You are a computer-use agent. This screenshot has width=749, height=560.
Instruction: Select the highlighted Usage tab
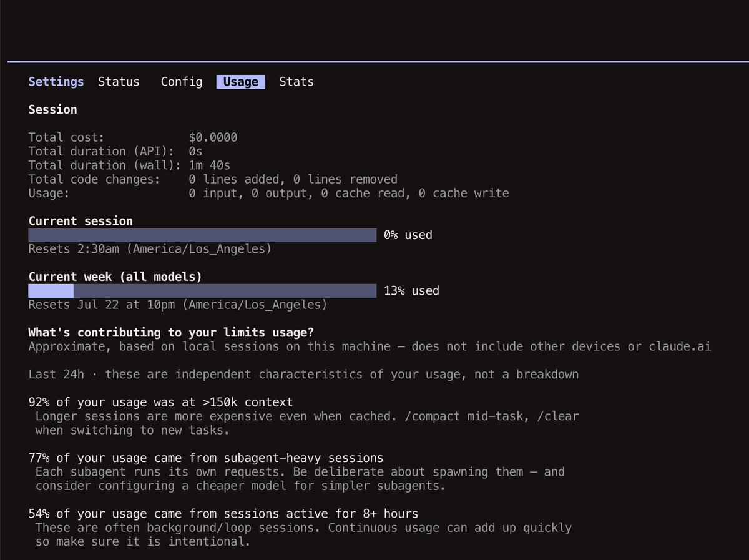coord(241,82)
